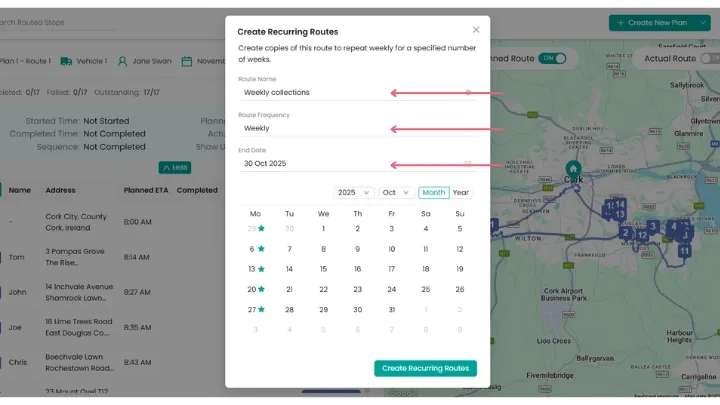Click the Create Recurring Routes button
720x405 pixels.
click(425, 368)
